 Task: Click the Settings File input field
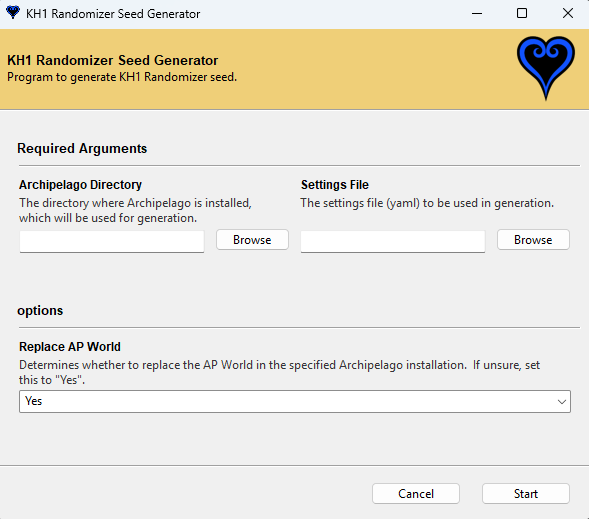393,241
